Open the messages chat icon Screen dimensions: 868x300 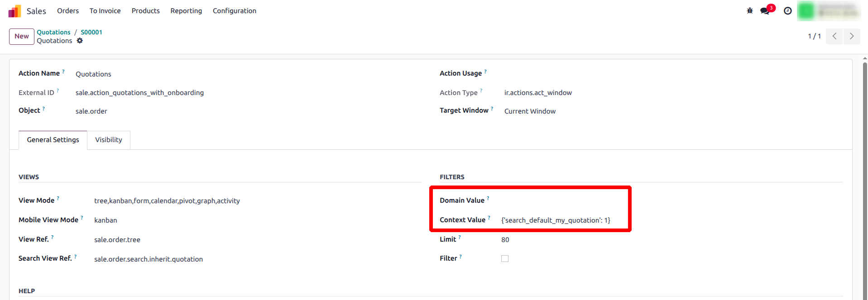pyautogui.click(x=765, y=11)
